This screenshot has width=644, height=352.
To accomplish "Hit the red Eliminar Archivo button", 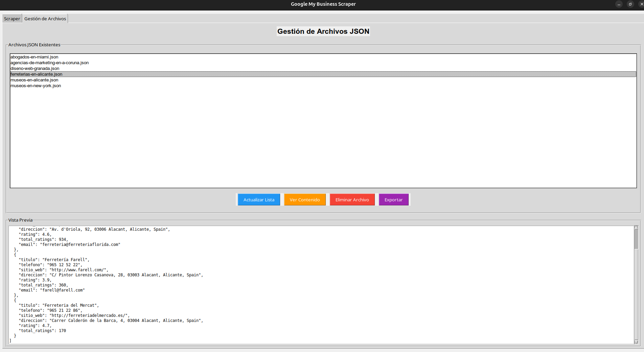I will (352, 200).
